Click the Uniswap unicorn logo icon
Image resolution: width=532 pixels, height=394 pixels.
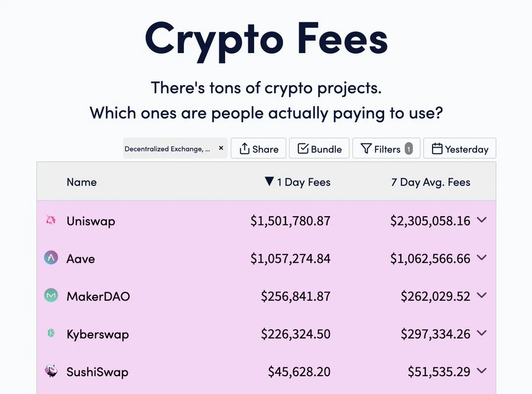click(51, 220)
